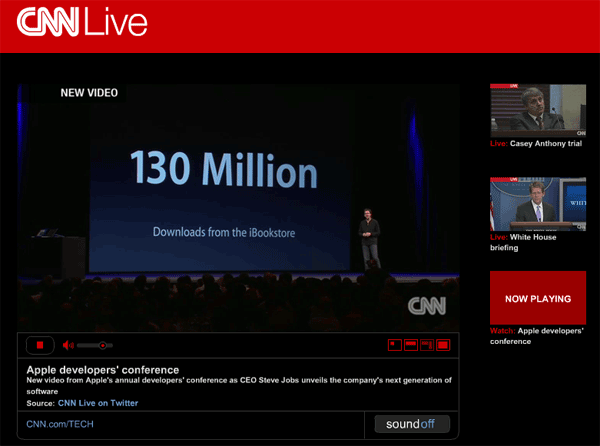Click the main video playback area
The height and width of the screenshot is (446, 600).
coord(238,208)
